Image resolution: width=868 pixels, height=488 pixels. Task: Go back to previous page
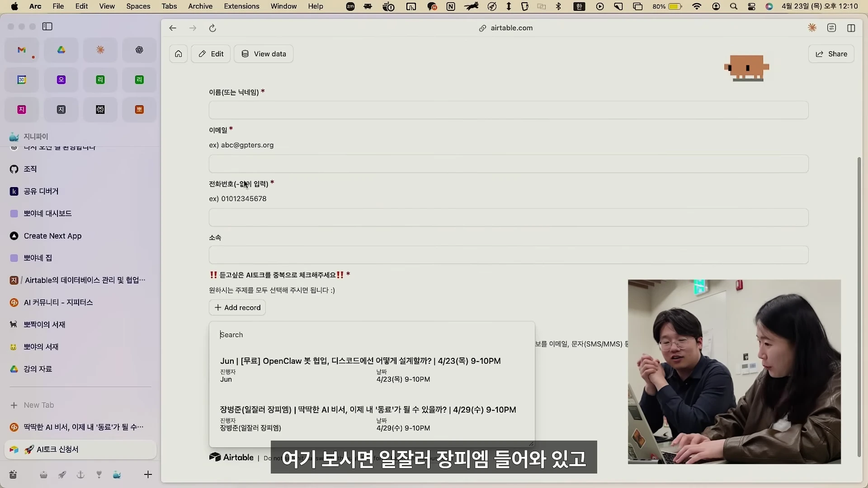click(x=173, y=28)
